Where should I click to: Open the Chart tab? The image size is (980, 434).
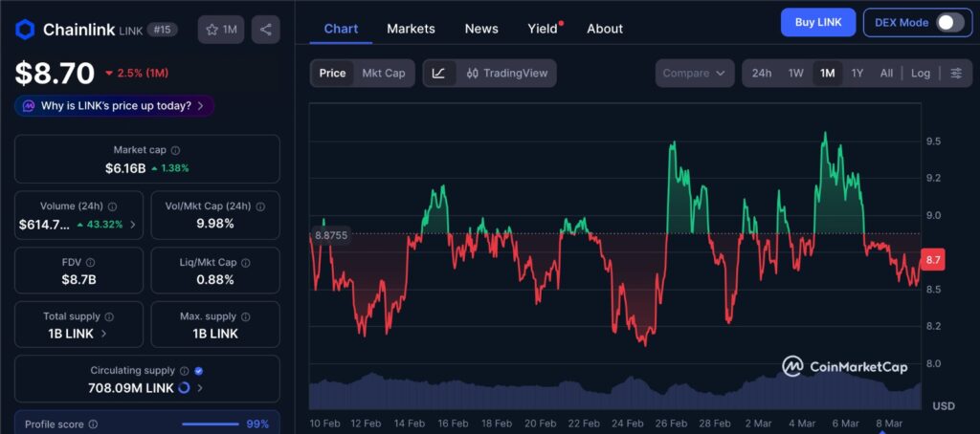tap(342, 29)
